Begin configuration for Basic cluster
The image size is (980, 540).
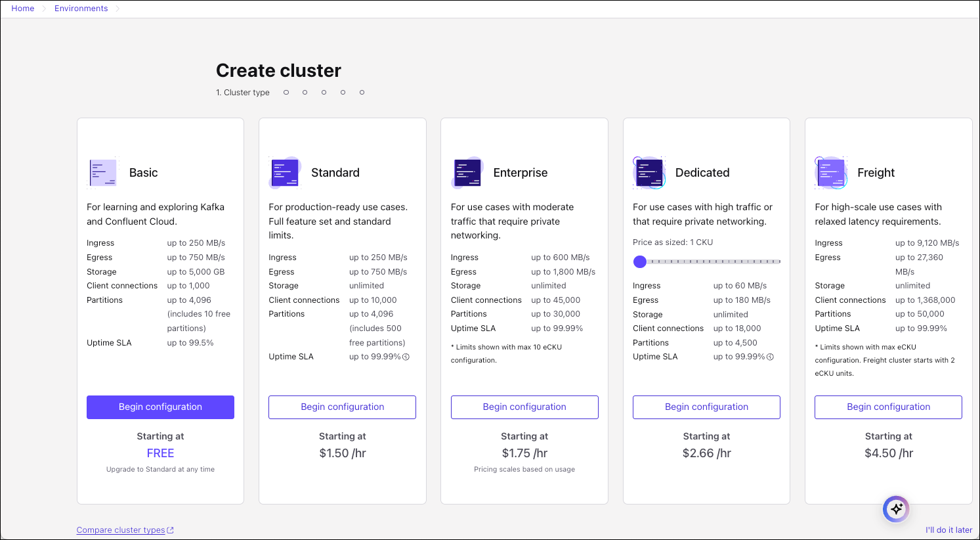pyautogui.click(x=160, y=407)
